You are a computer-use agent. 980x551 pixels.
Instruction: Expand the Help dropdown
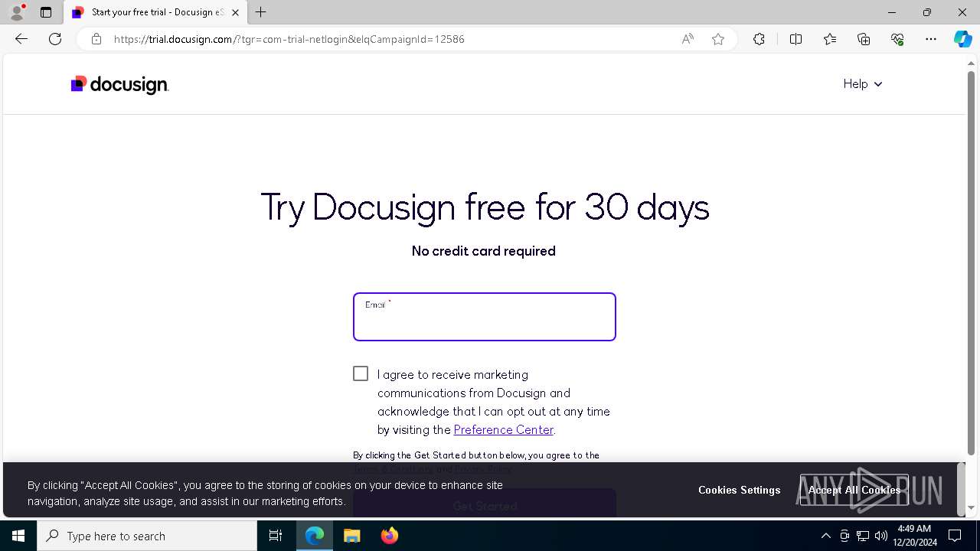[x=863, y=84]
